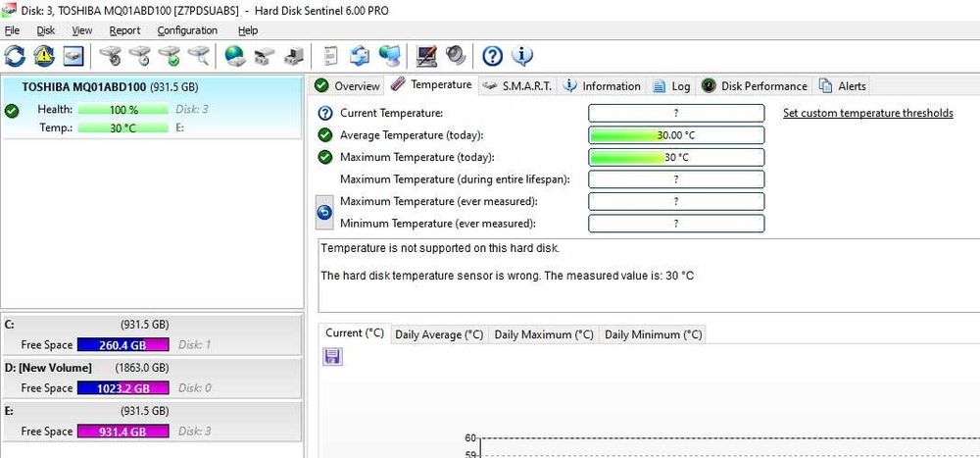Click the blue circular arrow reset icon

coord(325,213)
